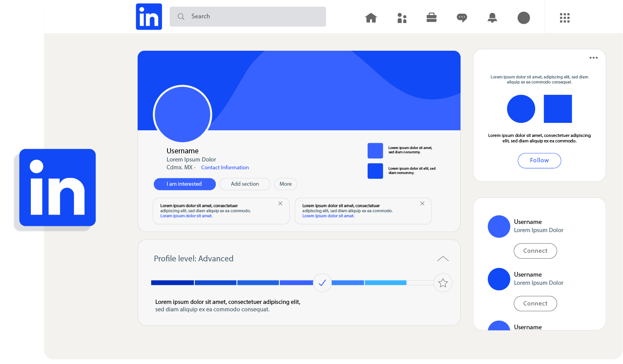Connect with the second suggested Username
623x364 pixels.
(x=535, y=304)
